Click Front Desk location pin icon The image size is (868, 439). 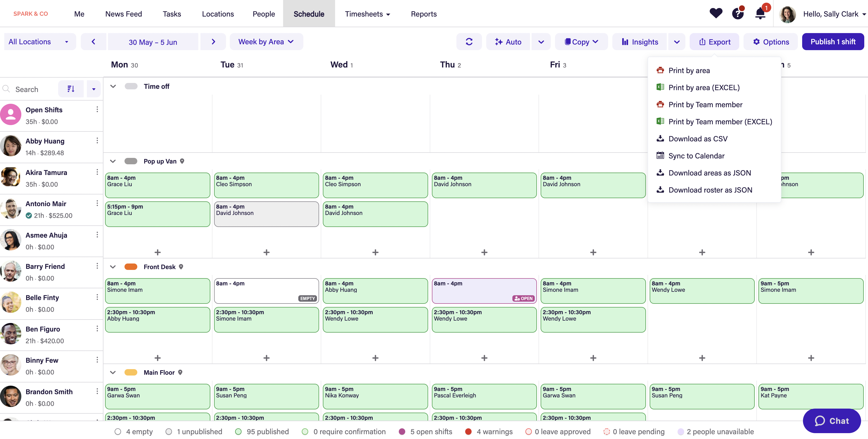pos(181,267)
